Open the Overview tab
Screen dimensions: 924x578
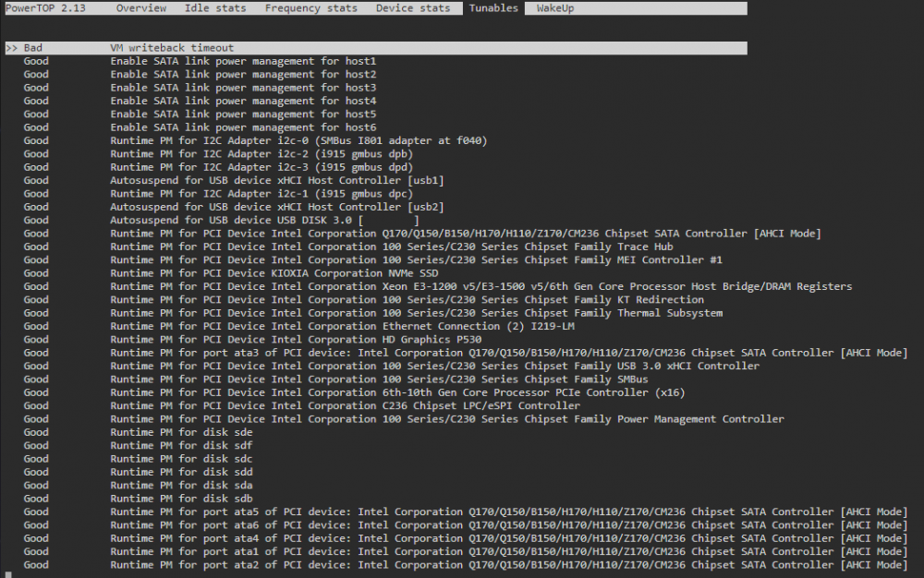[x=140, y=8]
